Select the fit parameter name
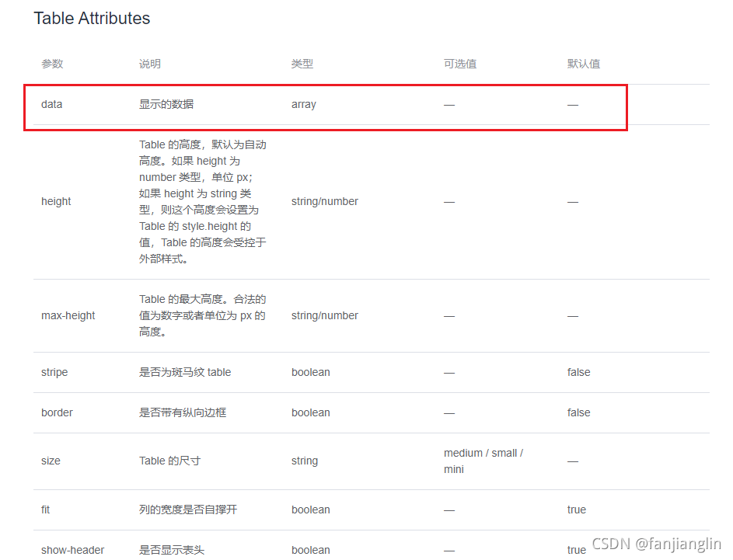This screenshot has height=560, width=733. [45, 510]
